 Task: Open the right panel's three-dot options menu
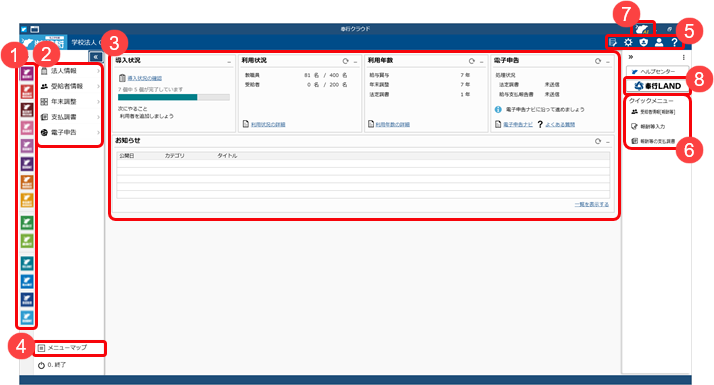click(x=683, y=57)
